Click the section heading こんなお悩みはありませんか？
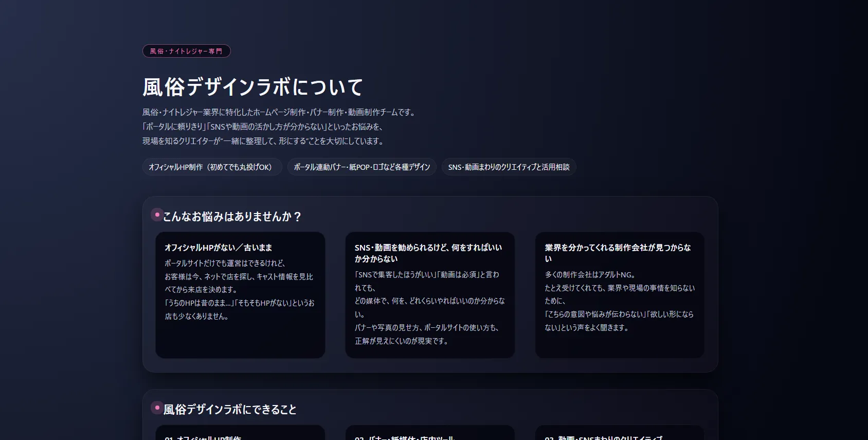The image size is (868, 440). [232, 217]
